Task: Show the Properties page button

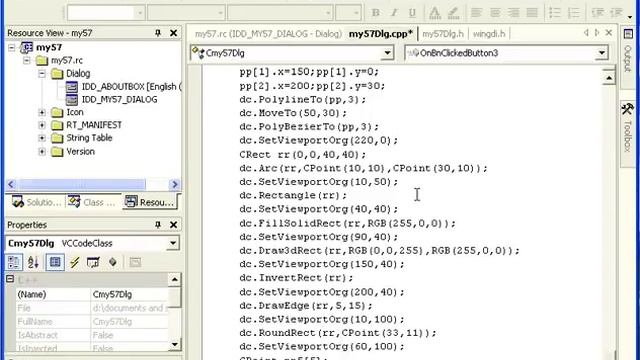Action: coord(55,262)
